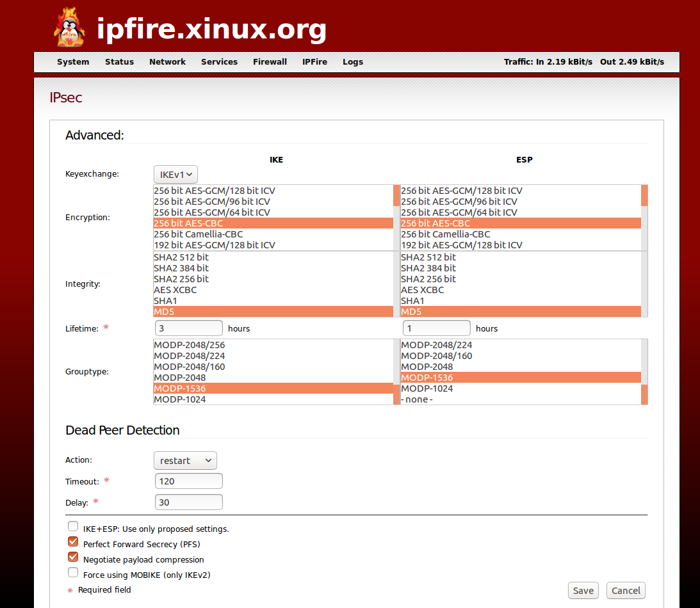Viewport: 700px width, 608px height.
Task: Open the System menu
Action: 73,61
